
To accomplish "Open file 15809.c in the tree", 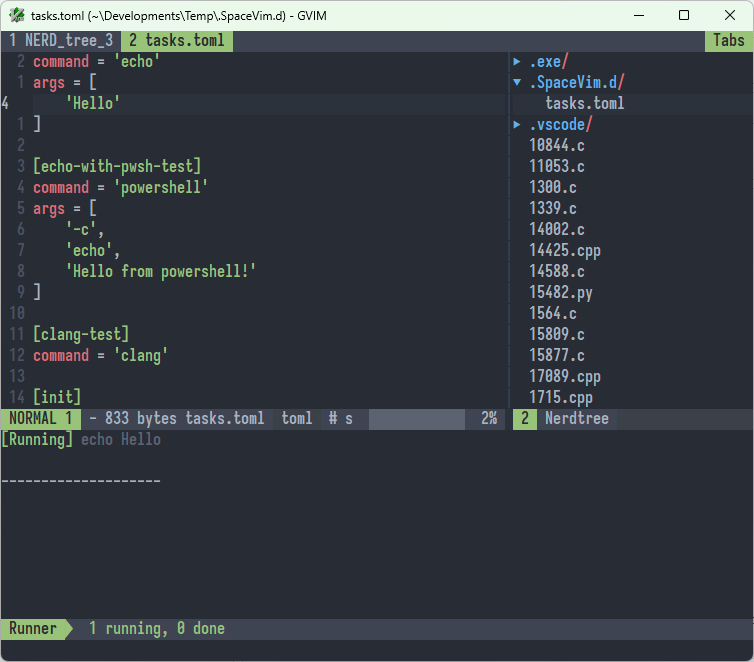I will [x=557, y=334].
